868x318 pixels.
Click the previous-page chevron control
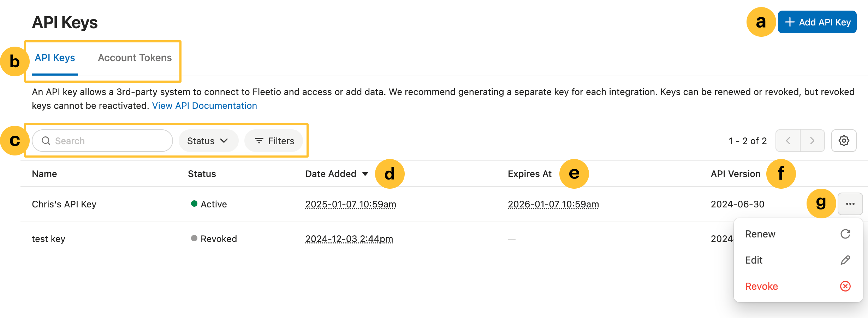point(789,141)
